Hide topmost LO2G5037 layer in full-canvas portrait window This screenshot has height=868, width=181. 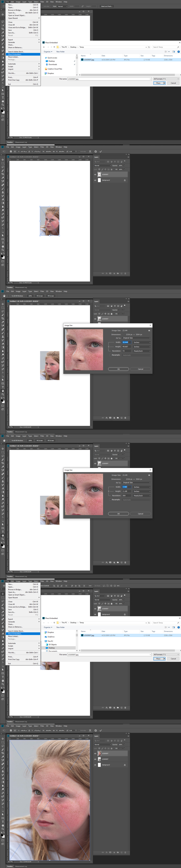click(x=95, y=753)
